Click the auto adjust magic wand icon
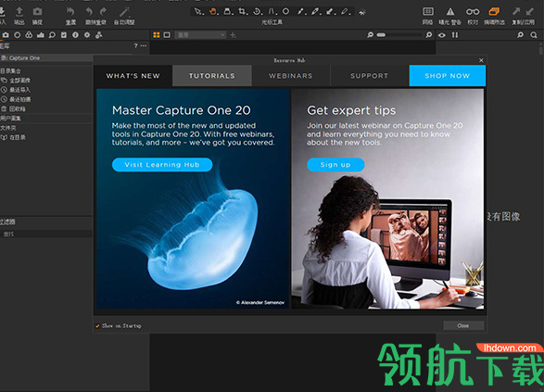The image size is (544, 392). pos(124,11)
